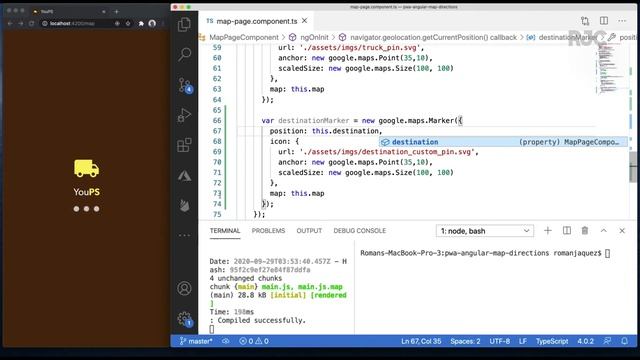The width and height of the screenshot is (640, 360).
Task: Click the code minimap in editor
Action: (x=609, y=69)
